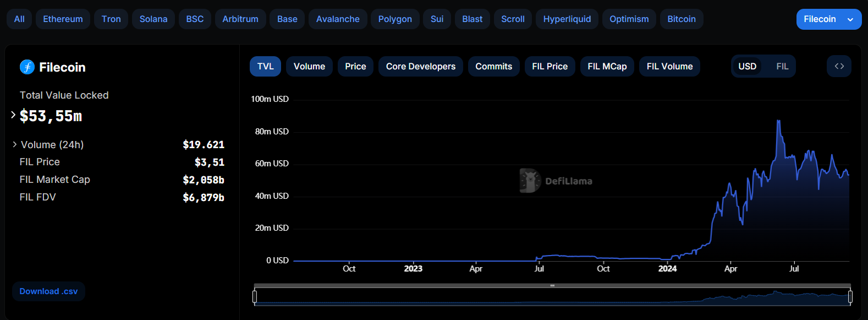868x320 pixels.
Task: Click the top range selector drag bar
Action: (x=552, y=285)
